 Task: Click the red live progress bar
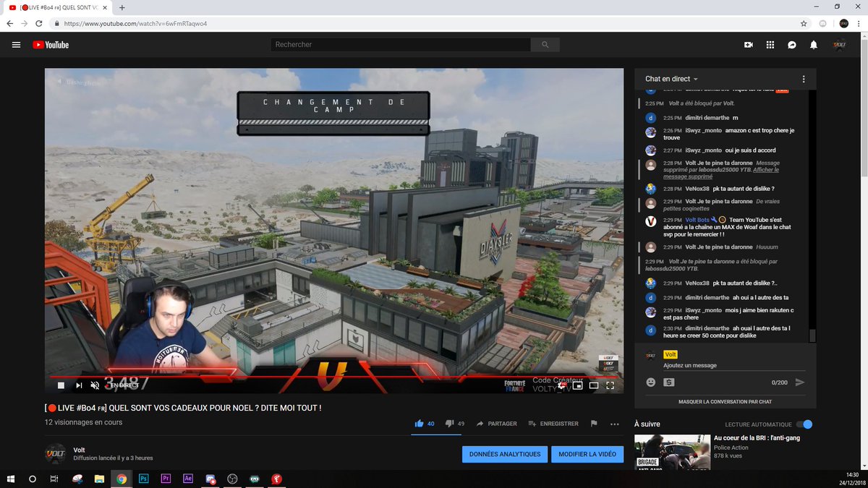pyautogui.click(x=333, y=377)
